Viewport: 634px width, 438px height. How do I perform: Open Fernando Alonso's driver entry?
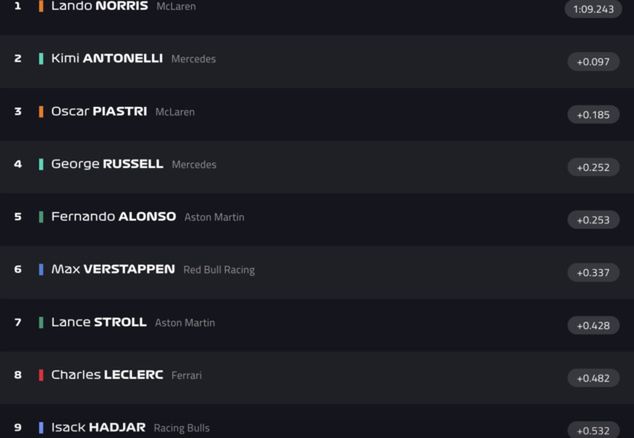(x=113, y=217)
